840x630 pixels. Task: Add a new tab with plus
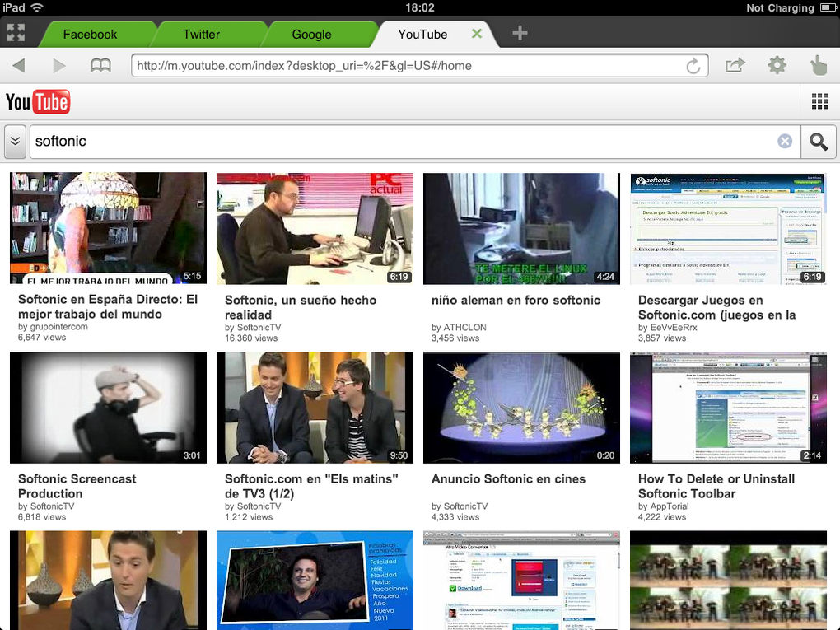[x=520, y=33]
